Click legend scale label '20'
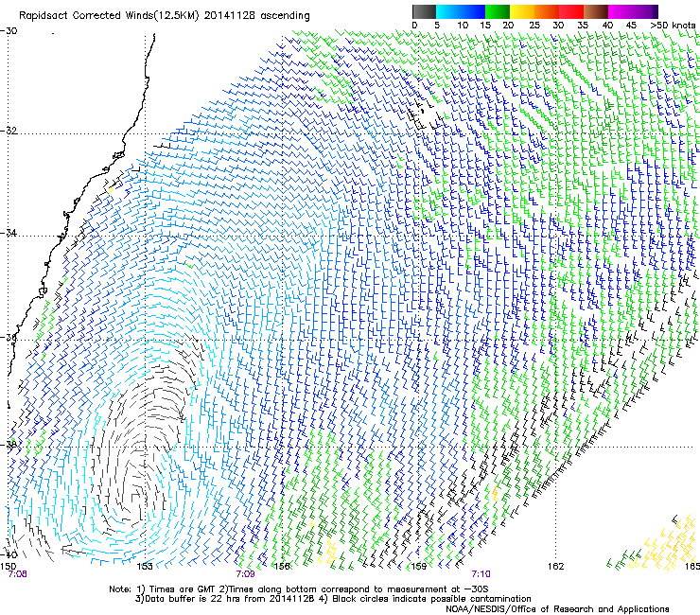 point(509,25)
